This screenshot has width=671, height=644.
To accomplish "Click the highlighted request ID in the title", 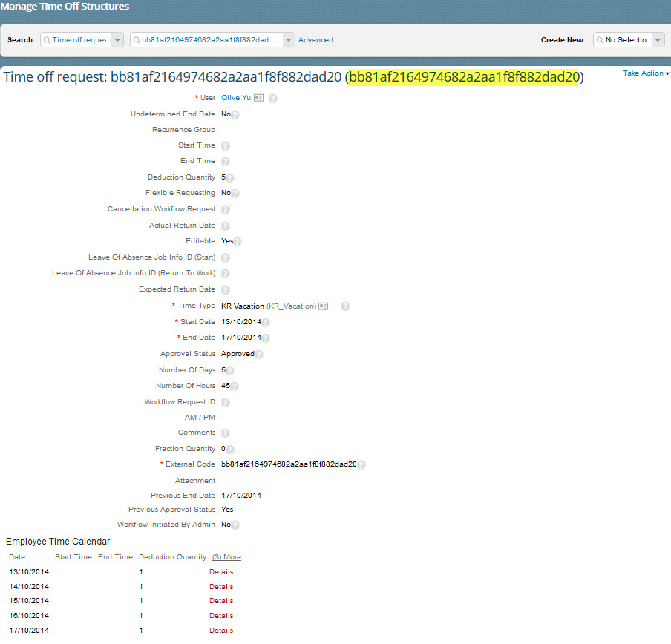I will point(463,77).
